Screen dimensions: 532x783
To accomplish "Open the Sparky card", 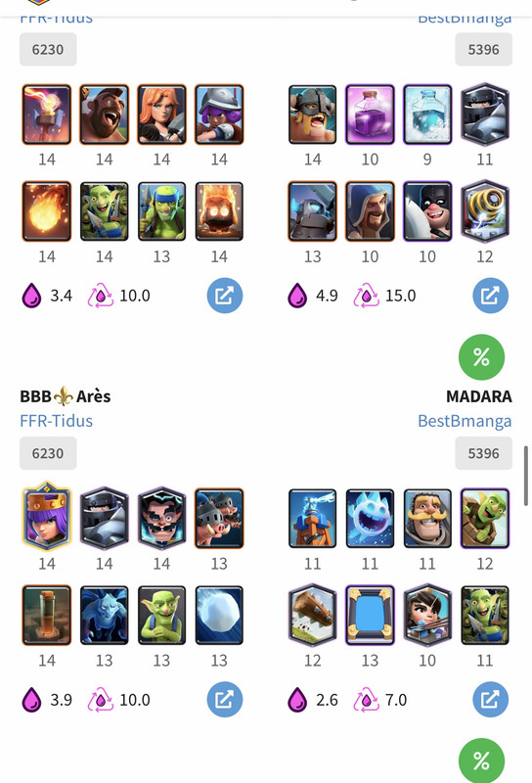I will click(485, 211).
